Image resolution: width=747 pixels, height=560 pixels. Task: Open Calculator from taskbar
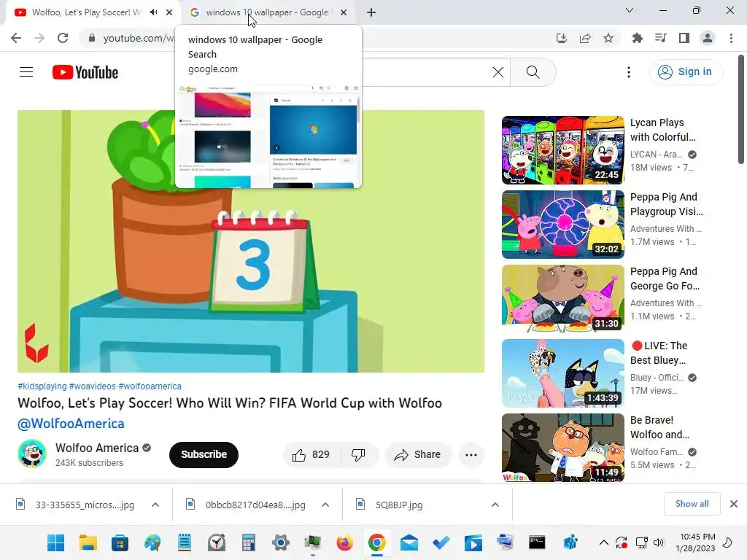tap(249, 542)
